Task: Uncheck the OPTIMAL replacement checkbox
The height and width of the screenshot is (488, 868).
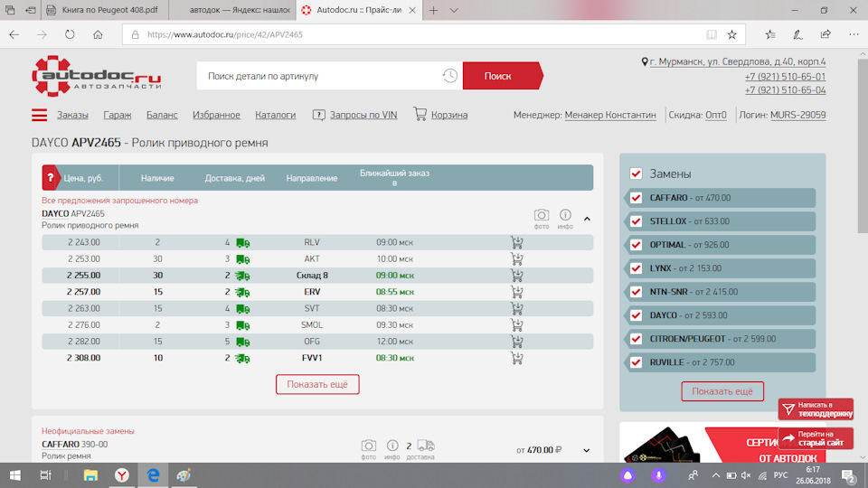Action: (636, 245)
